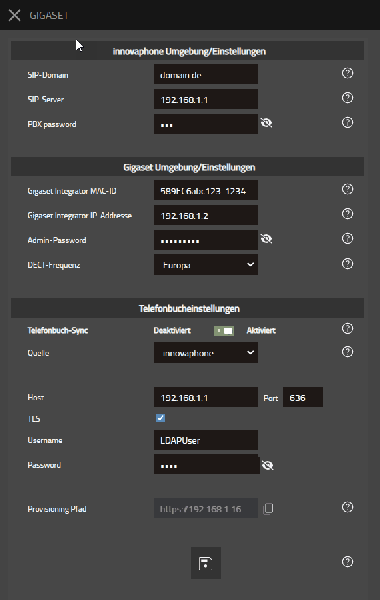380x600 pixels.
Task: Toggle the Telefonbuch-Sync switch
Action: click(224, 331)
